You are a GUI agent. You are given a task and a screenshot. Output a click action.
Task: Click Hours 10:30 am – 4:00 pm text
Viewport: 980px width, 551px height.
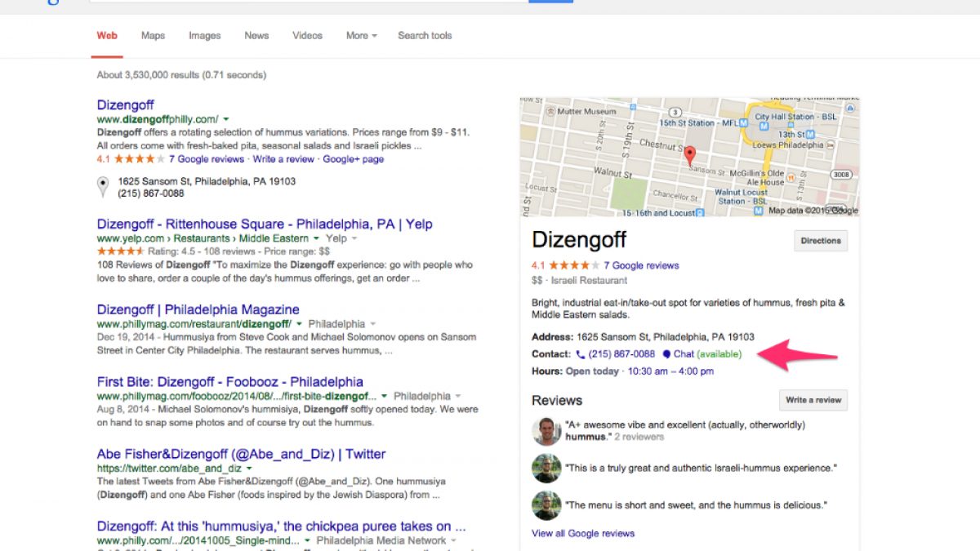670,371
